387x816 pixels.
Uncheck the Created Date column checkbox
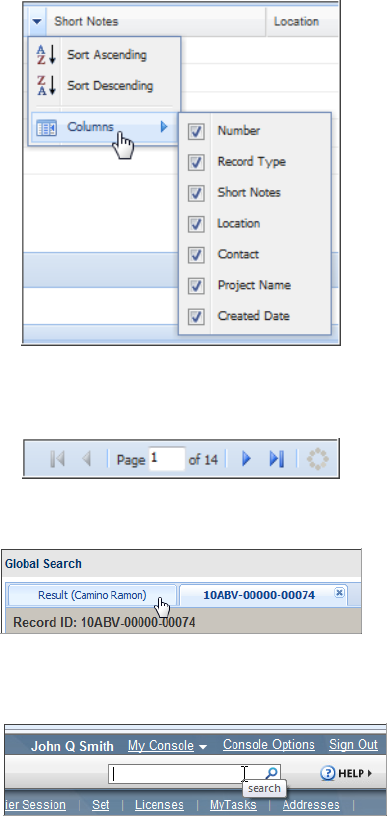pos(196,316)
